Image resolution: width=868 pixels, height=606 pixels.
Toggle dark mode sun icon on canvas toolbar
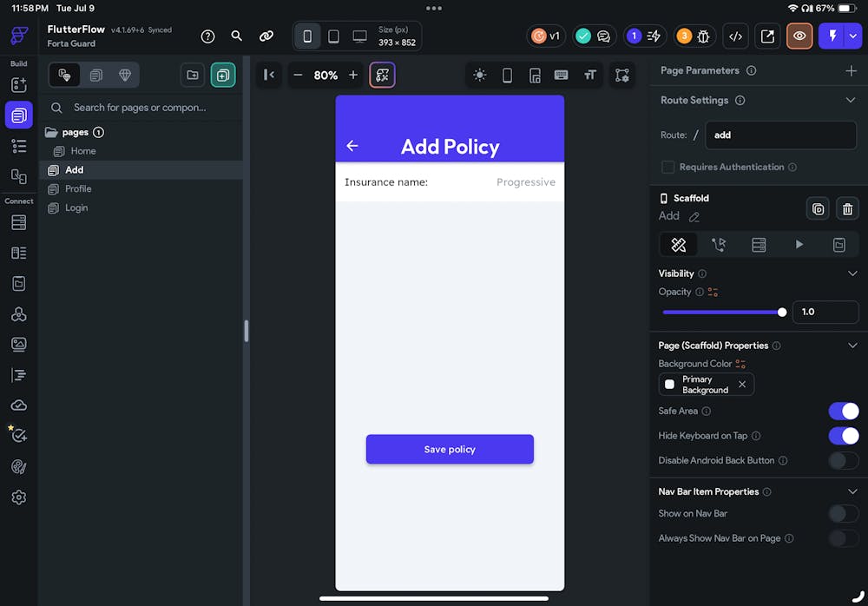coord(479,76)
